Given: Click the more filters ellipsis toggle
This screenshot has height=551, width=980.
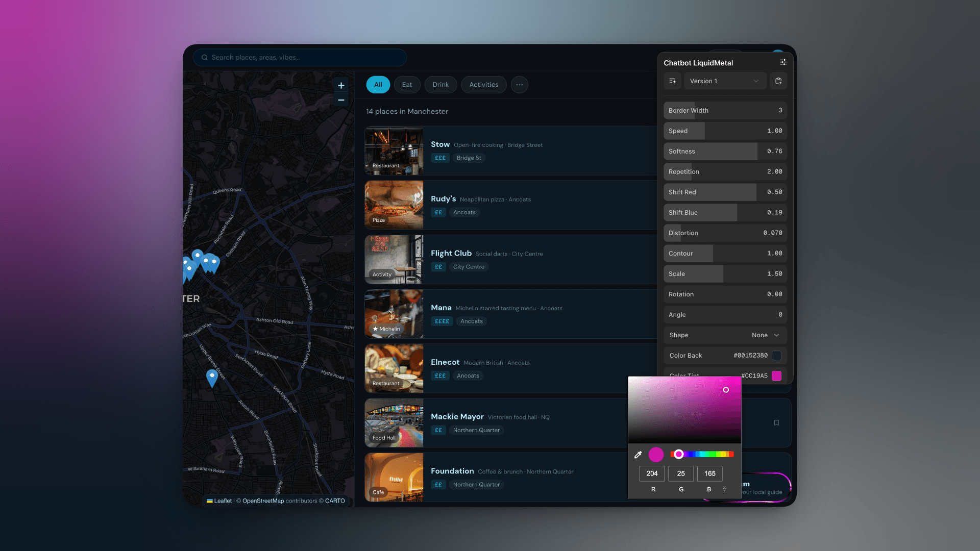Looking at the screenshot, I should click(519, 84).
